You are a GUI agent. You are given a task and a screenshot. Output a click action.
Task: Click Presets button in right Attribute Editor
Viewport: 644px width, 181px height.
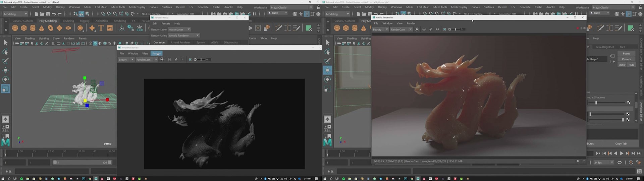626,59
